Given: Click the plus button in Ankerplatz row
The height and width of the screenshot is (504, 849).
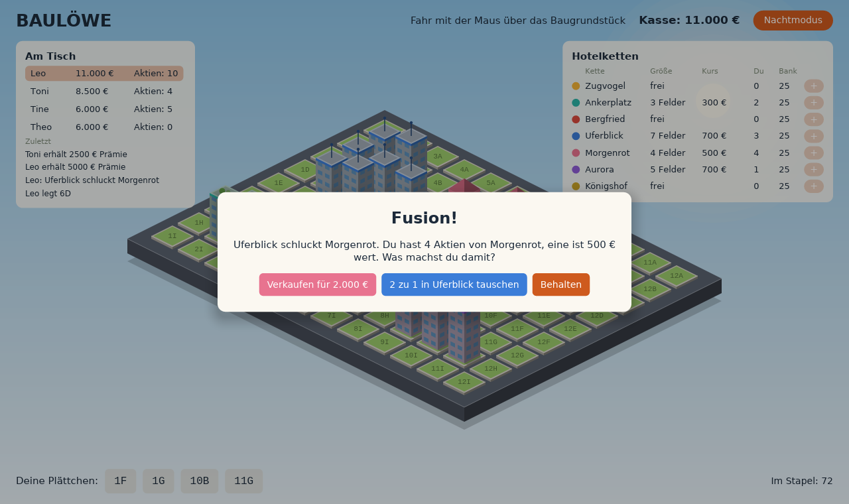Looking at the screenshot, I should point(814,103).
